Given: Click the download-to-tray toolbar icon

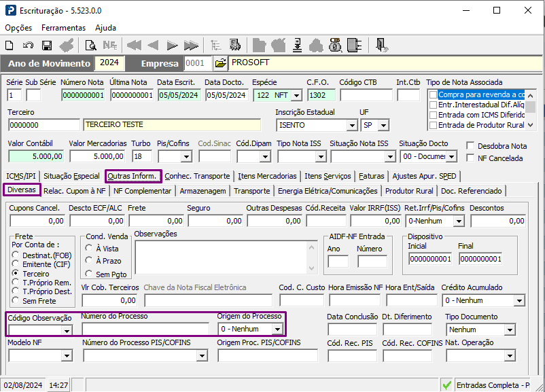Looking at the screenshot, I should 297,46.
